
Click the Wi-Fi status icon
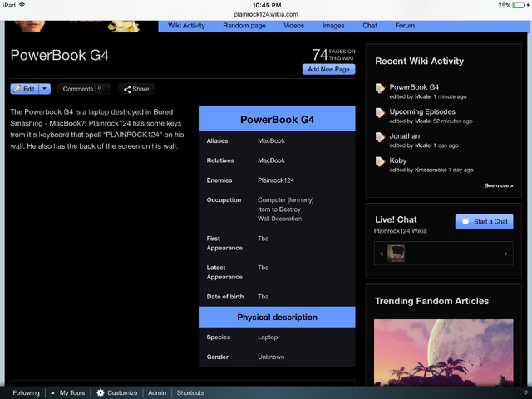point(22,6)
